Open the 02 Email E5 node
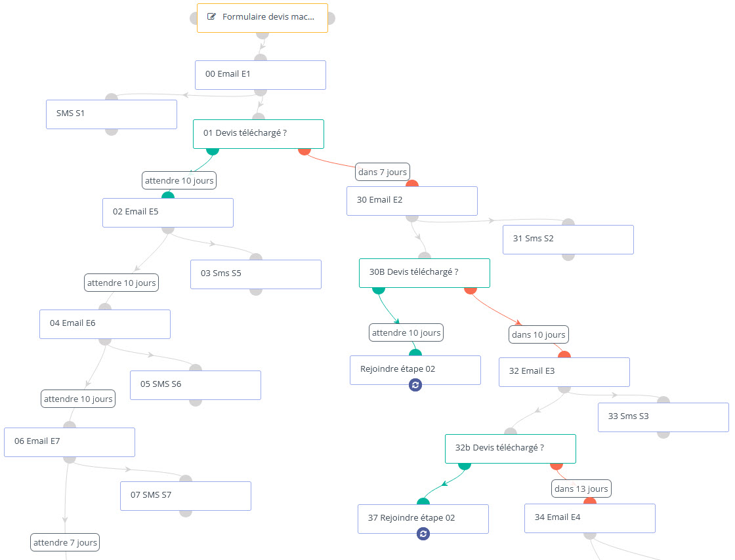735x560 pixels. pos(168,213)
